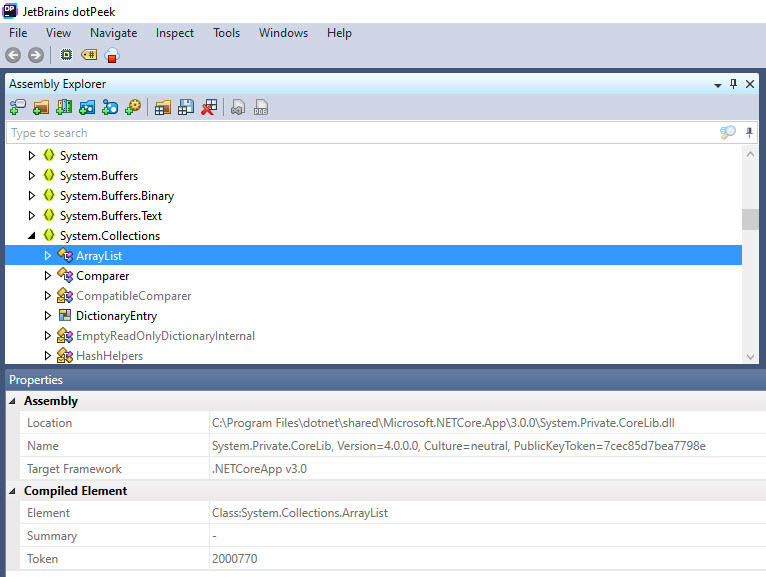766x577 pixels.
Task: Expand the System.Buffers.Text namespace
Action: pyautogui.click(x=32, y=216)
